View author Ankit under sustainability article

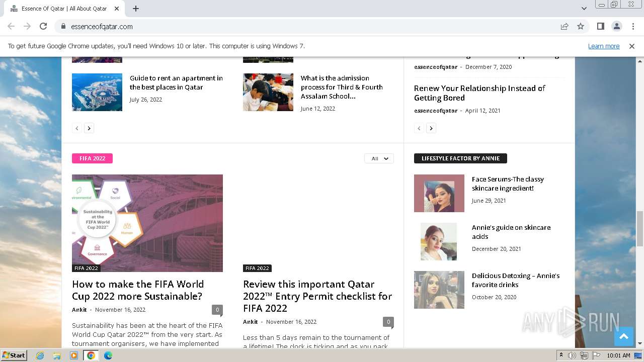79,310
